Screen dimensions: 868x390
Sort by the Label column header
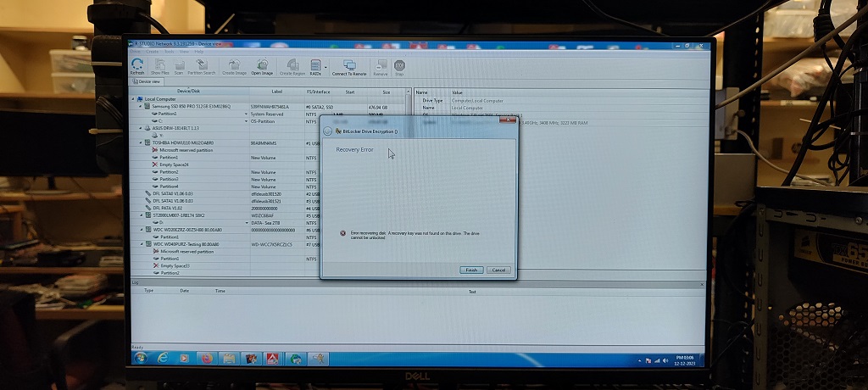tap(277, 92)
